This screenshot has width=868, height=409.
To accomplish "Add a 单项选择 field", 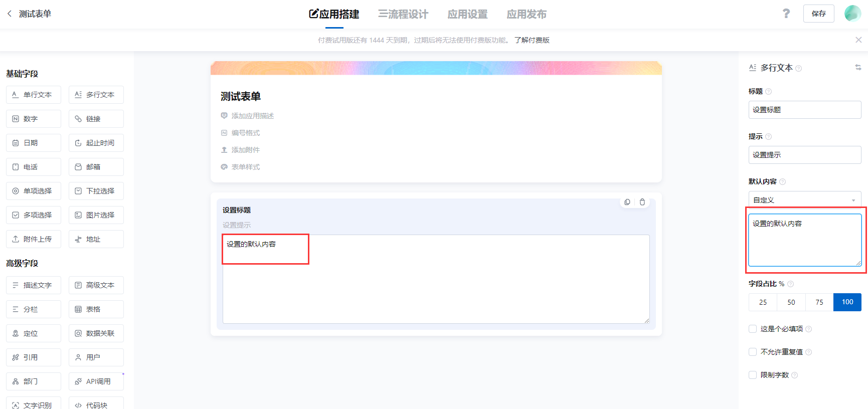I will pos(34,191).
